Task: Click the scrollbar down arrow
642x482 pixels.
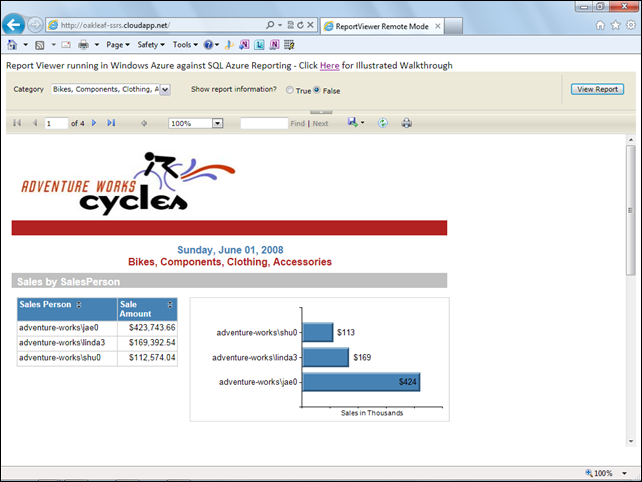Action: [631, 441]
